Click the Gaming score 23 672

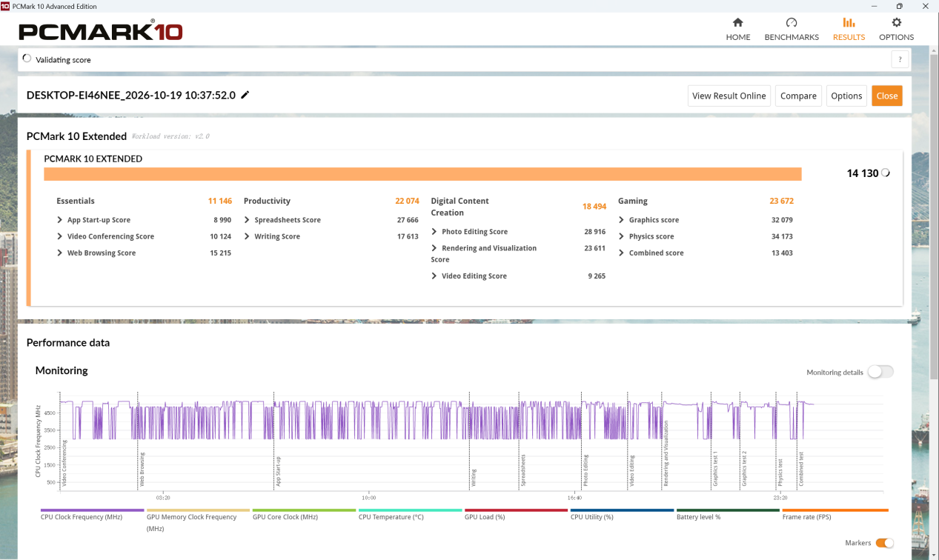[782, 201]
